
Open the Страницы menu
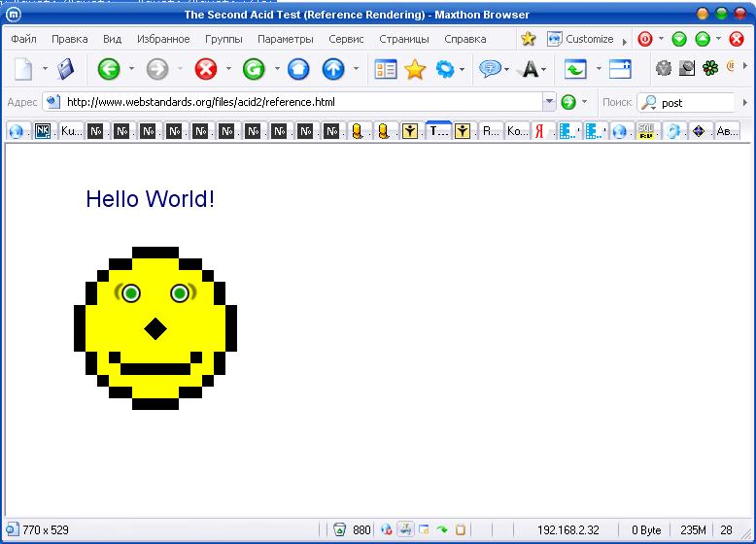point(404,39)
